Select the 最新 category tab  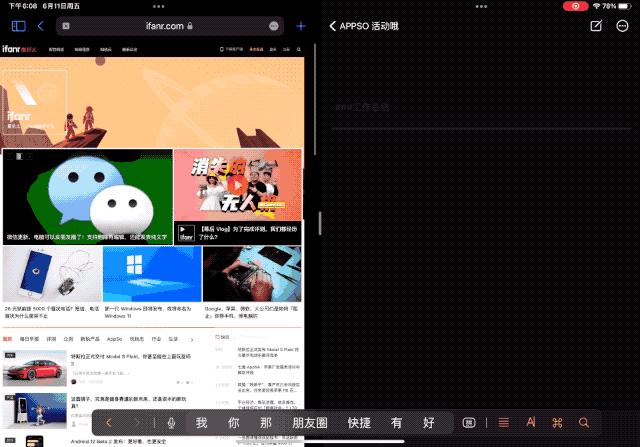pos(7,339)
